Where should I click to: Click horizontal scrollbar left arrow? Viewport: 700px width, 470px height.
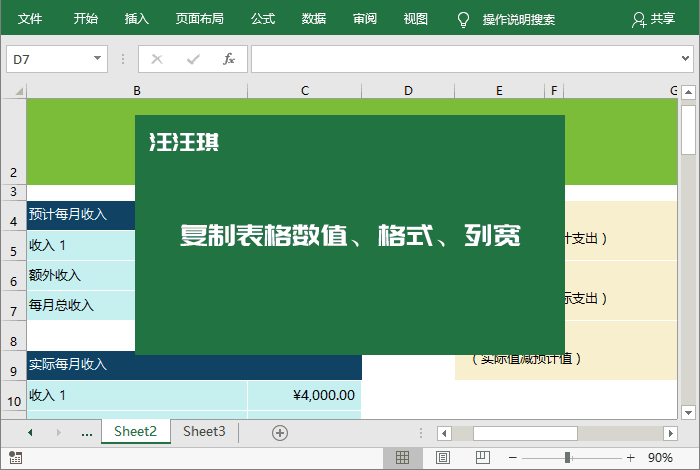coord(444,433)
